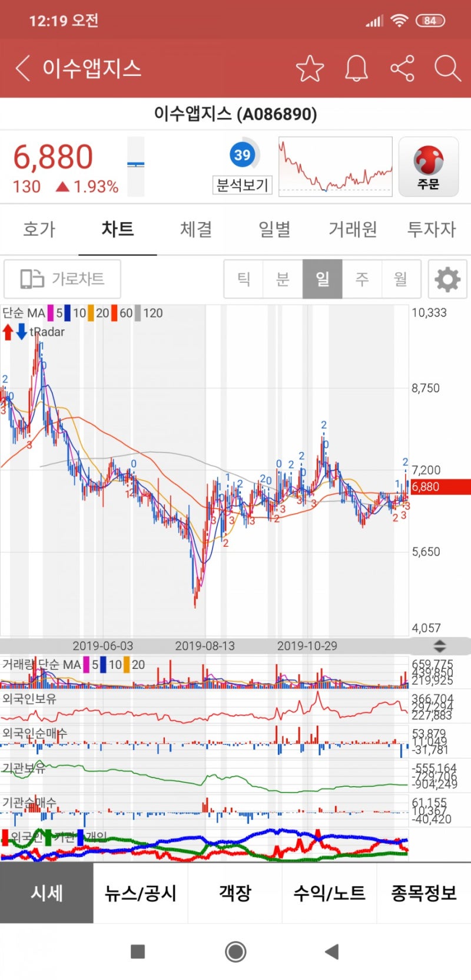Screen dimensions: 471x980
Task: Open the 객장 bottom tab
Action: [x=235, y=893]
